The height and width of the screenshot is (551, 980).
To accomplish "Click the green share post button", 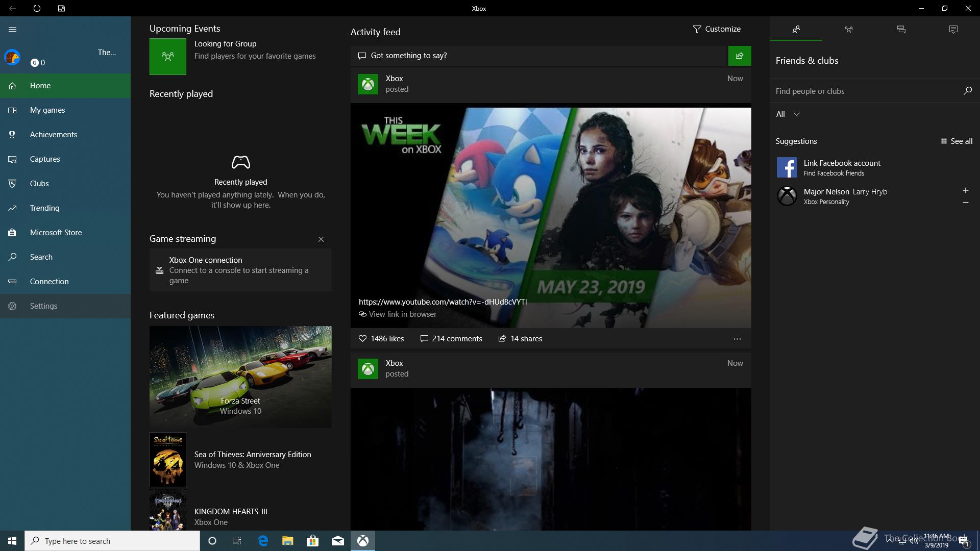I will tap(740, 56).
